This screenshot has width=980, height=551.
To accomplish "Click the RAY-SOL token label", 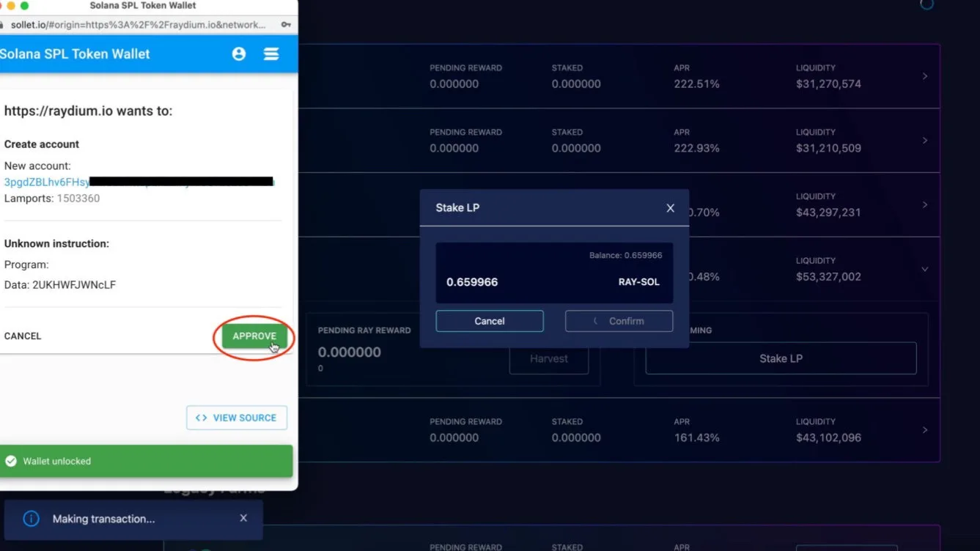I will pyautogui.click(x=639, y=282).
